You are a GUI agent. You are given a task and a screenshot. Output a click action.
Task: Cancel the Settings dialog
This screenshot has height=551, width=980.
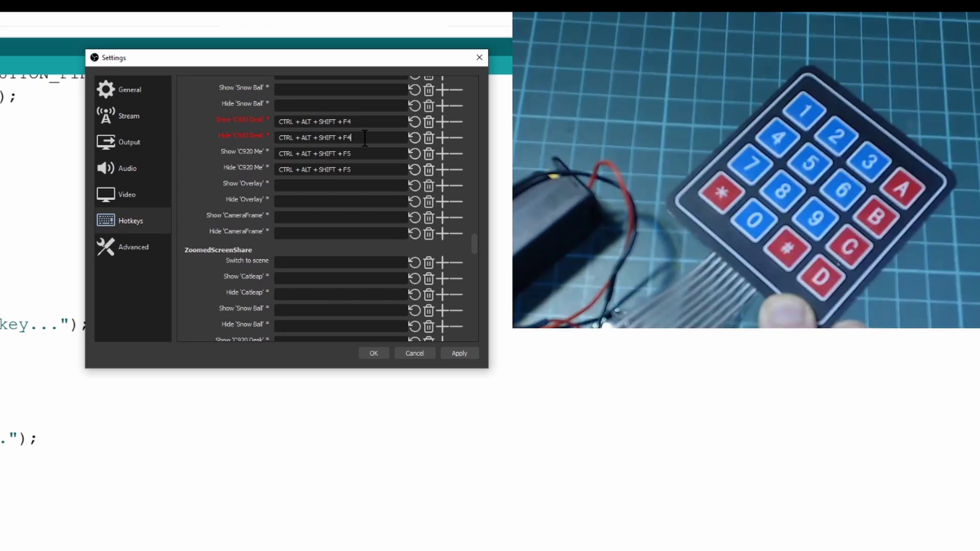click(x=414, y=353)
